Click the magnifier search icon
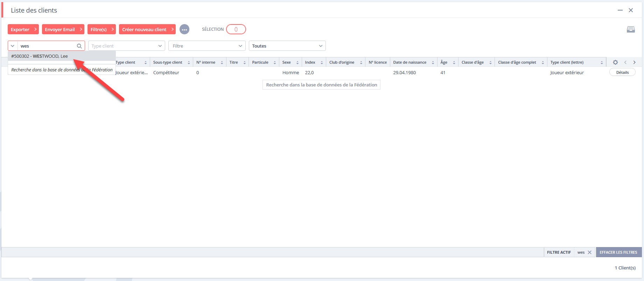Viewport: 644px width, 281px height. (x=79, y=46)
